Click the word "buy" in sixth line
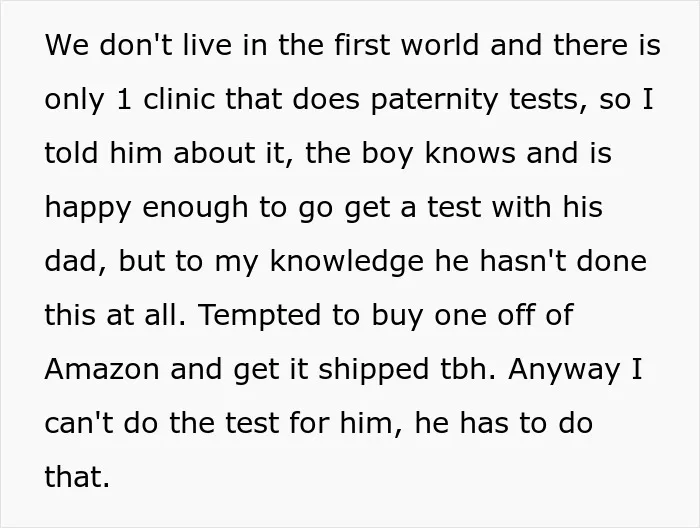Image resolution: width=700 pixels, height=528 pixels. coord(397,316)
